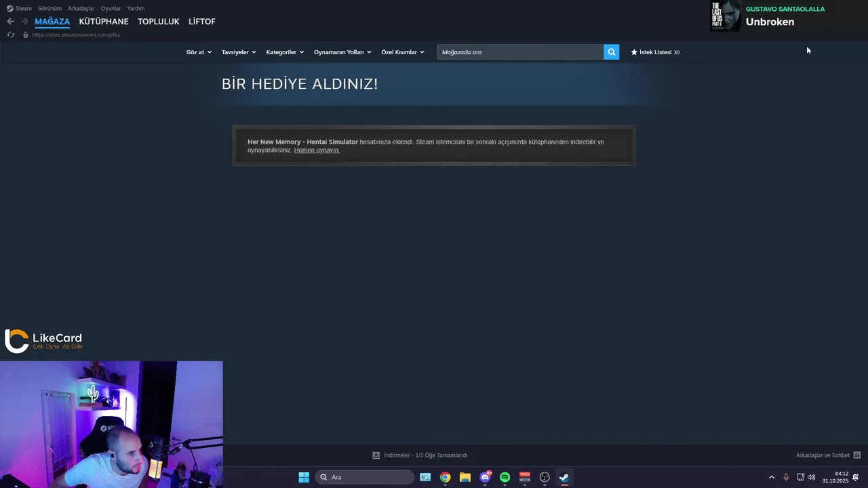The width and height of the screenshot is (868, 488).
Task: Open the taskbar widget icon after search
Action: (425, 477)
